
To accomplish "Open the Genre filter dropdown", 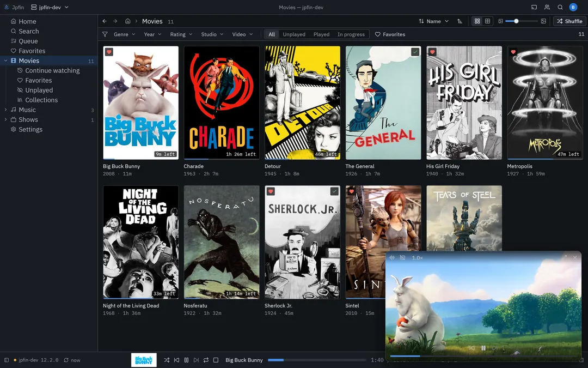I will [x=125, y=34].
